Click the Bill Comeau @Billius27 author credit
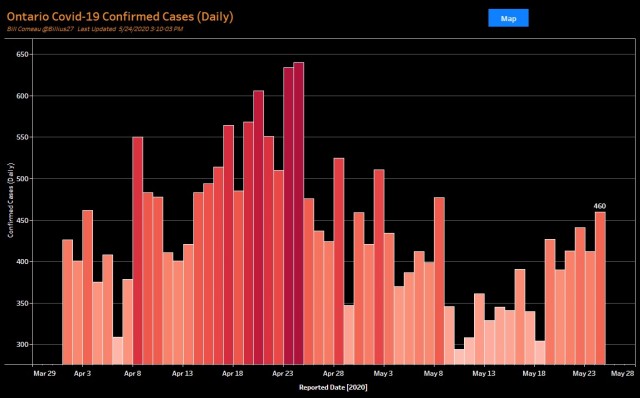 [40, 29]
